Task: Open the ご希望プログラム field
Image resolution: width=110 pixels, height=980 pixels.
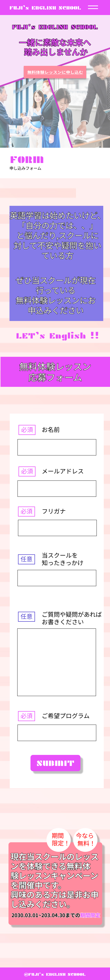Action: (x=57, y=733)
